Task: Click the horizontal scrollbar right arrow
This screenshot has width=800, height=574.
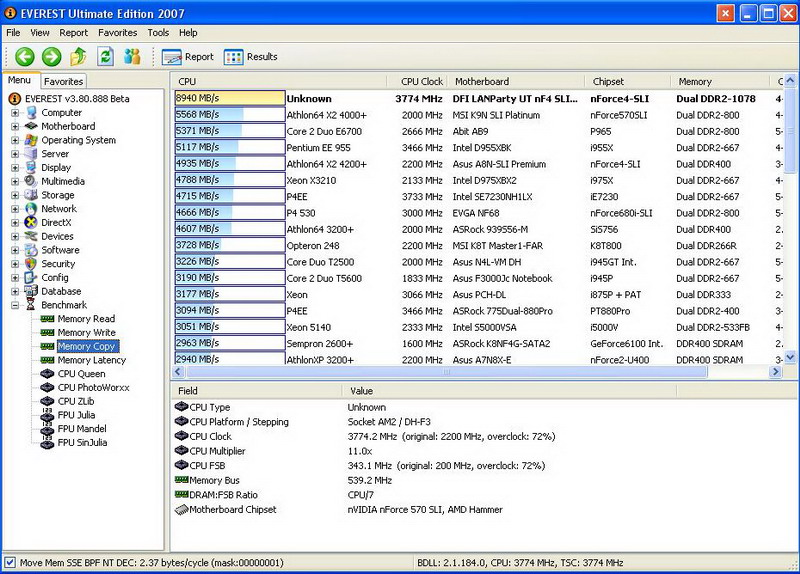Action: click(x=776, y=372)
